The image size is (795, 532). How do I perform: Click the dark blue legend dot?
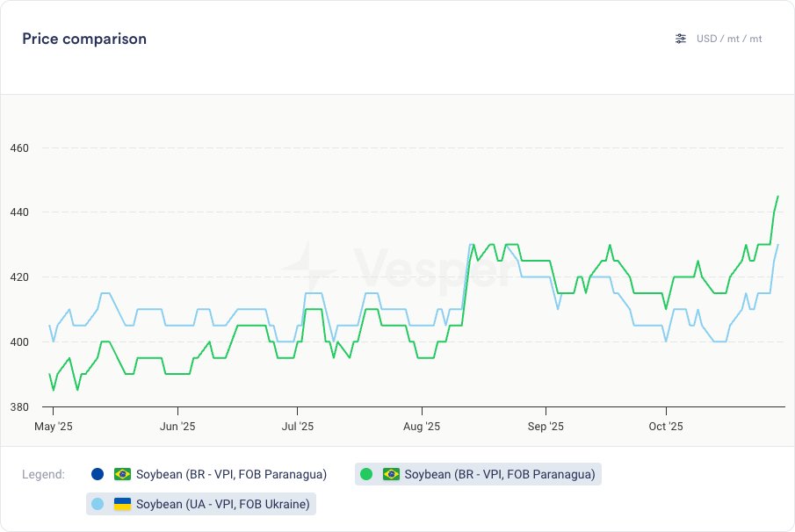tap(97, 474)
